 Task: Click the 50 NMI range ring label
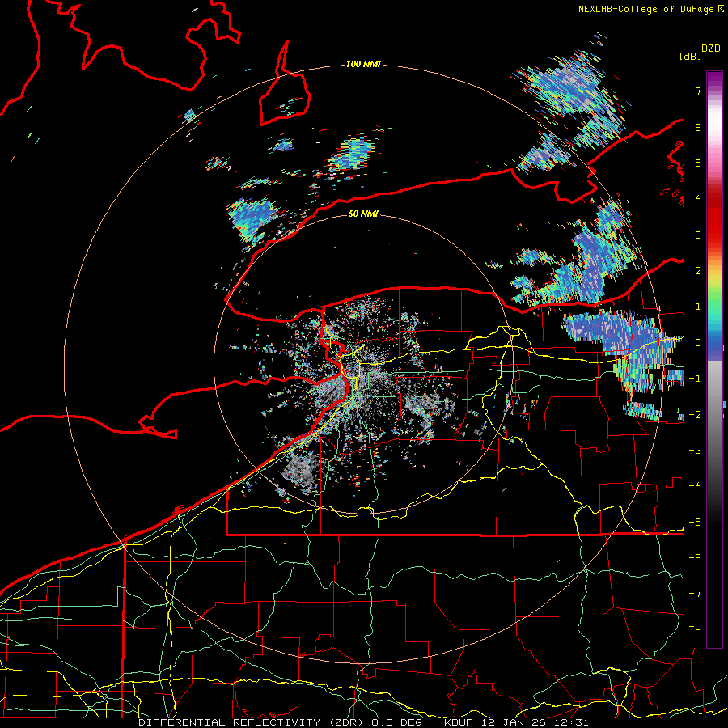click(363, 214)
